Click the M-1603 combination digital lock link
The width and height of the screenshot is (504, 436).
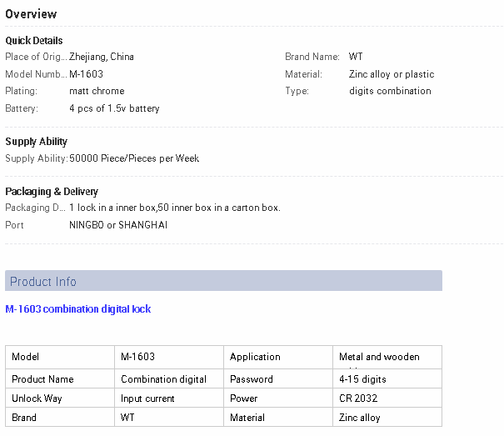pyautogui.click(x=78, y=309)
